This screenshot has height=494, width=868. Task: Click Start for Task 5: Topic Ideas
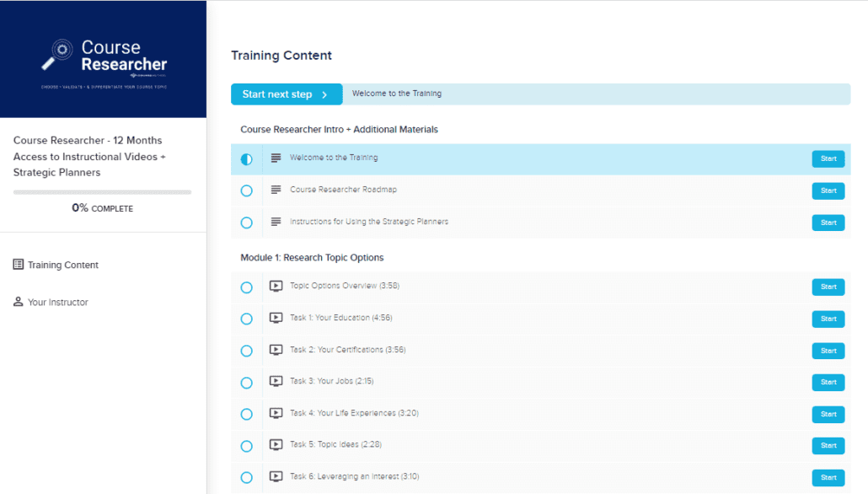pos(828,446)
